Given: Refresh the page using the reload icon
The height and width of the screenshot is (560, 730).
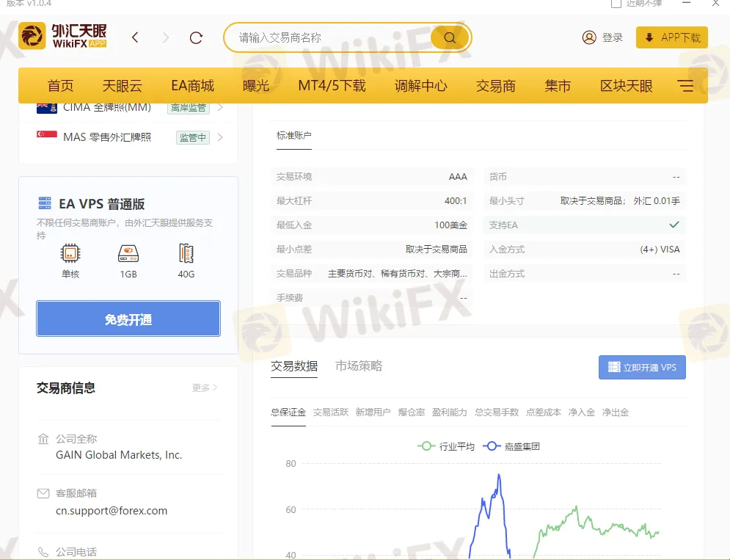Looking at the screenshot, I should point(196,37).
